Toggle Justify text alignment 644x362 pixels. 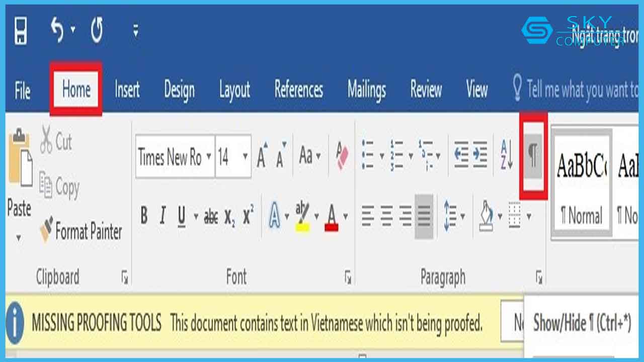pyautogui.click(x=424, y=217)
